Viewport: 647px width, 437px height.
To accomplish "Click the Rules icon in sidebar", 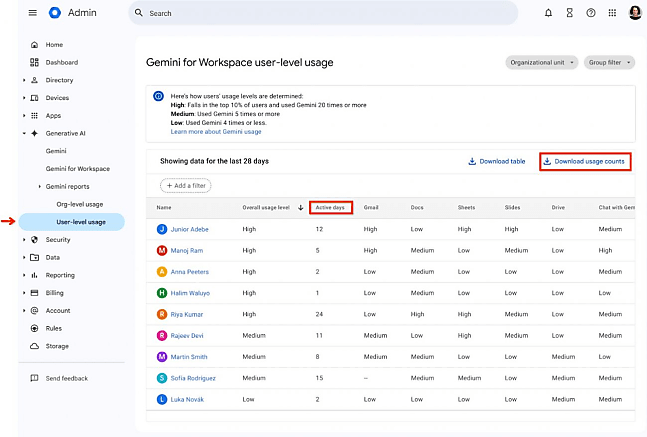I will pyautogui.click(x=35, y=328).
